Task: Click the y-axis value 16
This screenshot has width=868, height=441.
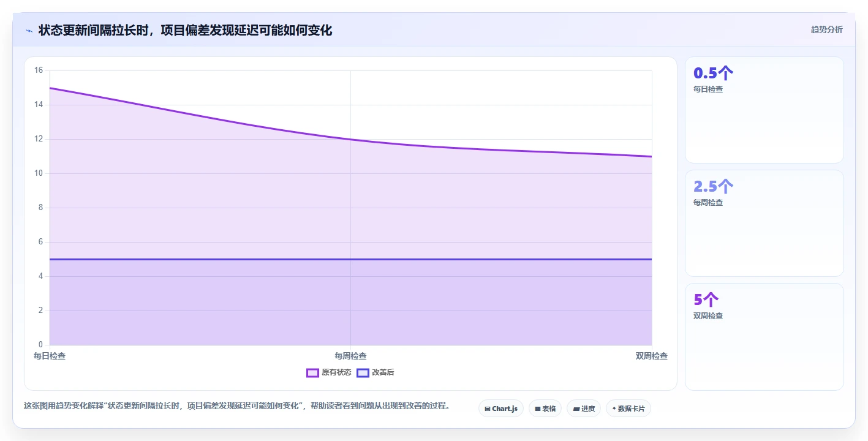Action: [x=38, y=70]
